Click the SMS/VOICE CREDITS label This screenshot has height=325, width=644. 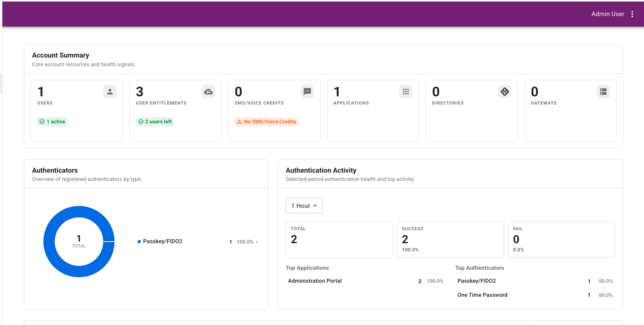click(x=259, y=103)
